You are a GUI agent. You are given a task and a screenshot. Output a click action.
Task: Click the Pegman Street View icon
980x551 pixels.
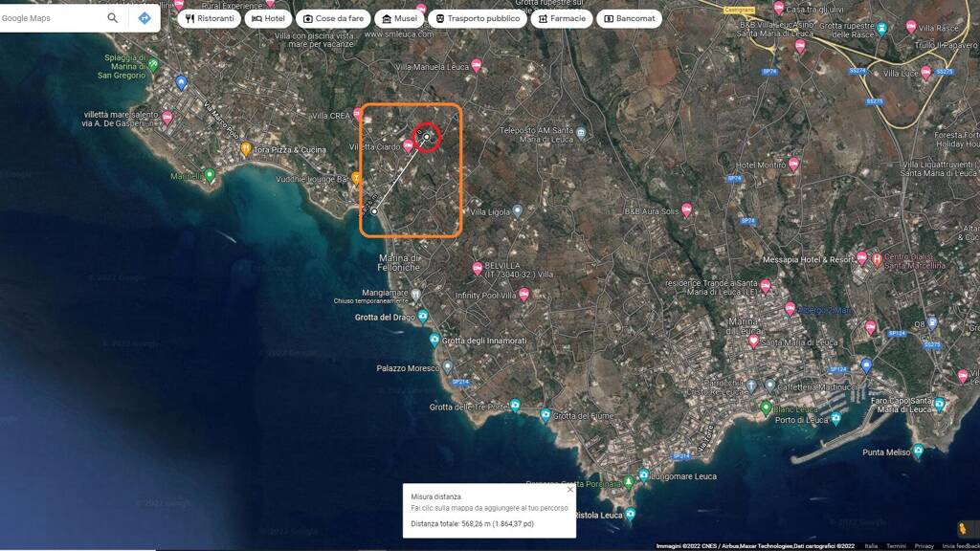[x=963, y=528]
